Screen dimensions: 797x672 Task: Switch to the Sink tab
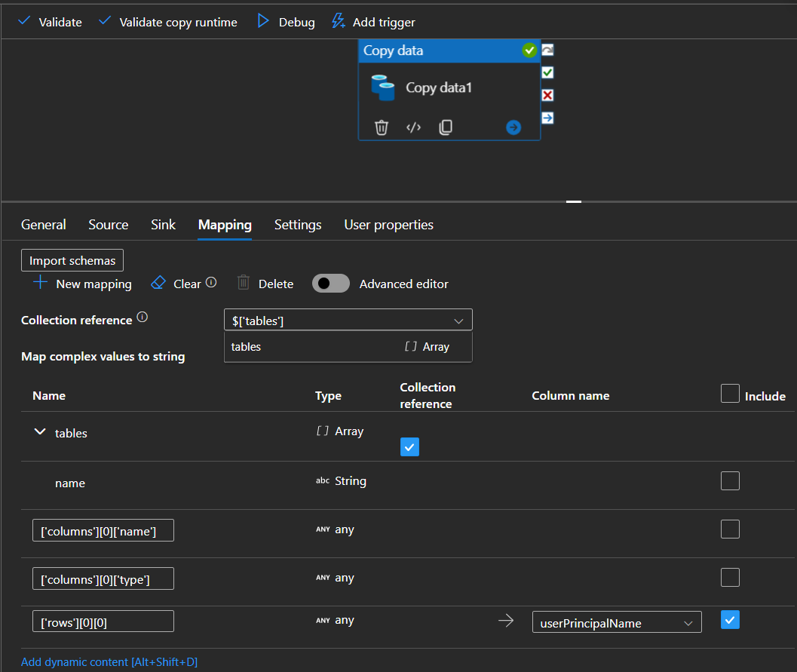[163, 225]
